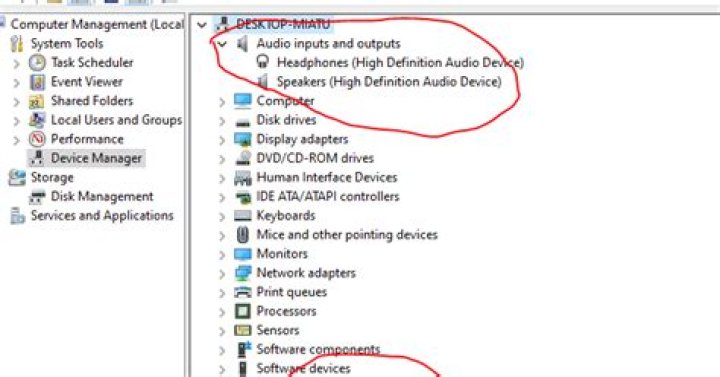The width and height of the screenshot is (720, 377).
Task: Click the Performance icon
Action: point(37,139)
